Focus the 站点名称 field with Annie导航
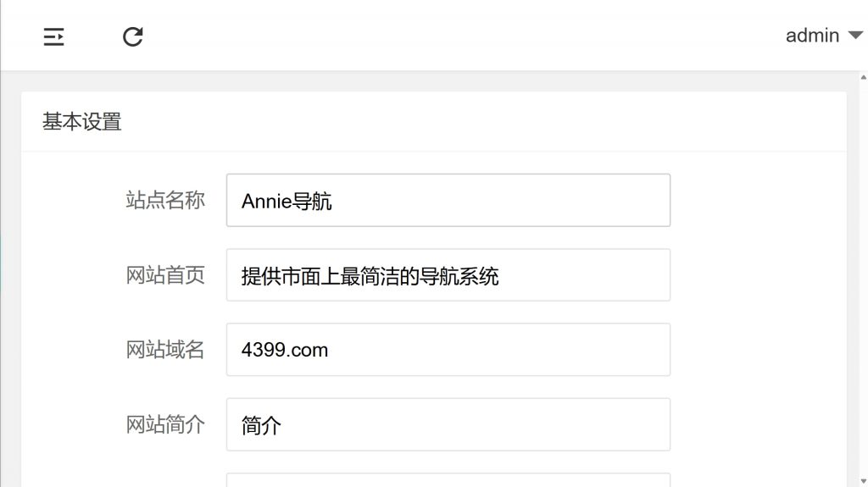The image size is (868, 487). pyautogui.click(x=448, y=201)
